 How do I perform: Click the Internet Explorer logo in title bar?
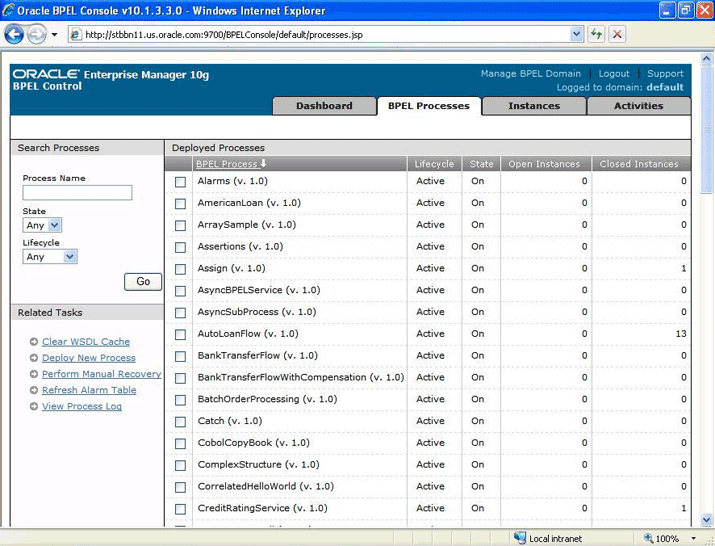tap(8, 10)
